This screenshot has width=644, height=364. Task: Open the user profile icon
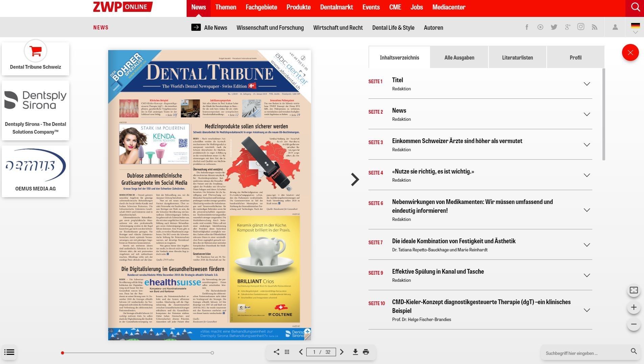(x=615, y=27)
